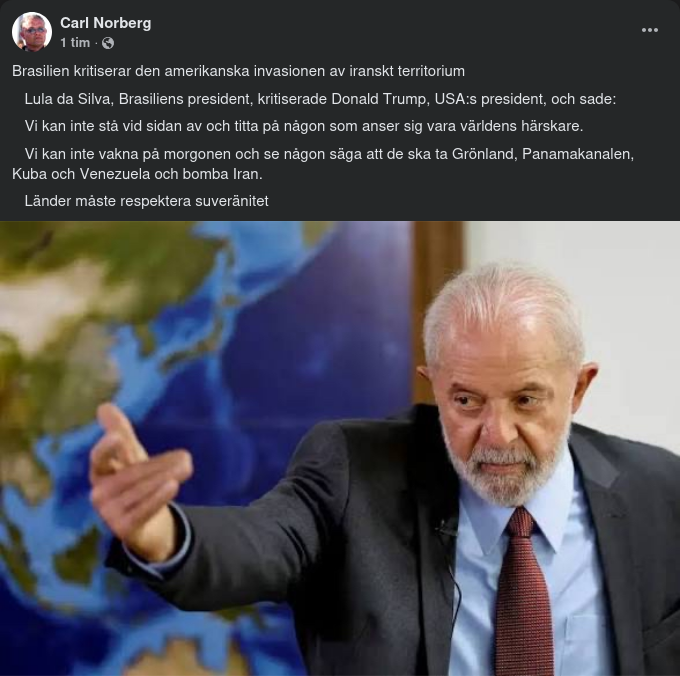
Task: Click the line about 'världens härskare'
Action: (304, 126)
